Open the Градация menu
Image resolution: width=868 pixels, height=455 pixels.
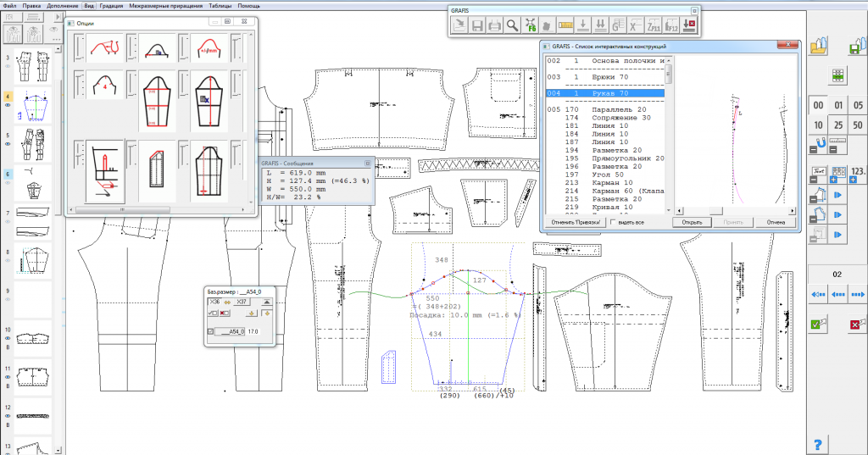(110, 5)
